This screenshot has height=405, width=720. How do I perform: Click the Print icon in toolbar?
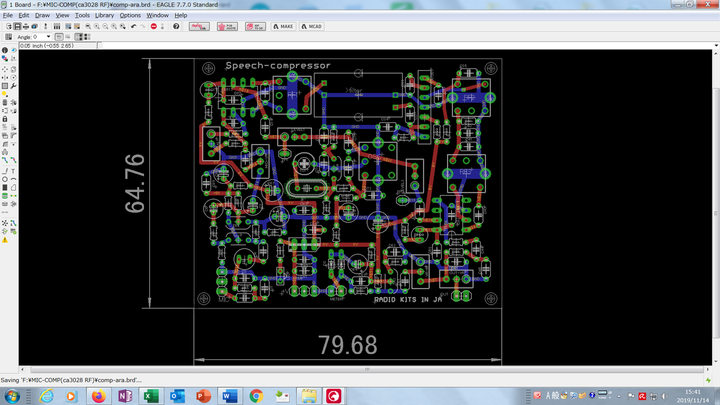(x=28, y=26)
